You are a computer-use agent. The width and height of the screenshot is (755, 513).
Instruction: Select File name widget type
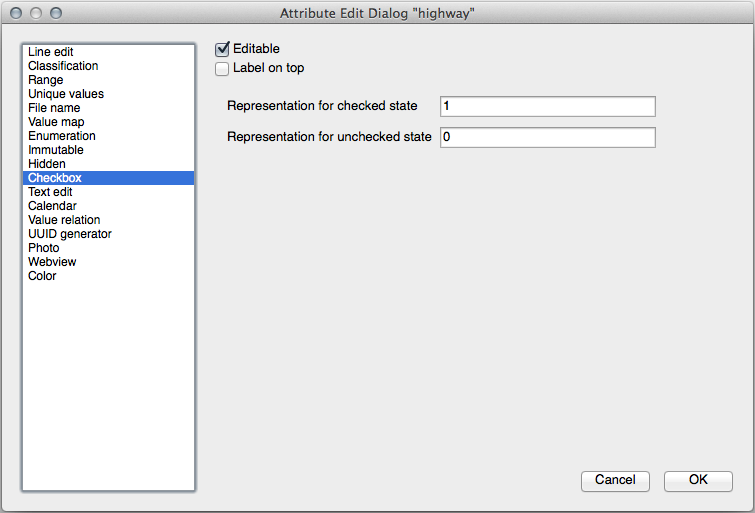point(54,108)
